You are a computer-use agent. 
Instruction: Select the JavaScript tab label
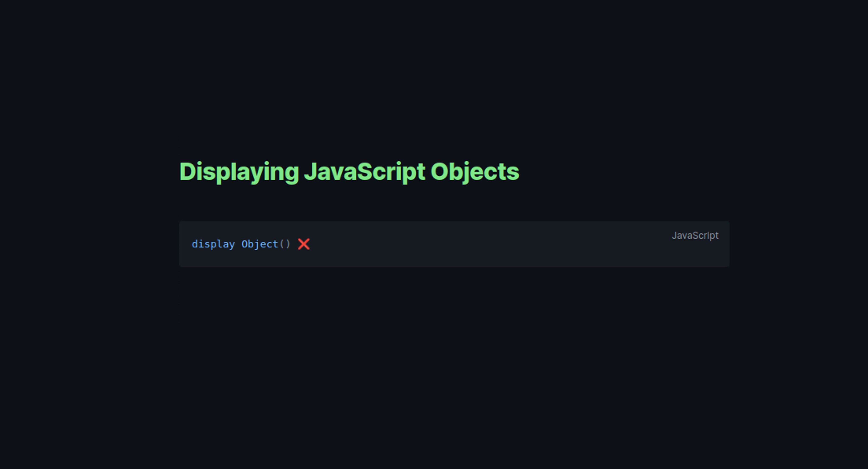click(x=694, y=235)
